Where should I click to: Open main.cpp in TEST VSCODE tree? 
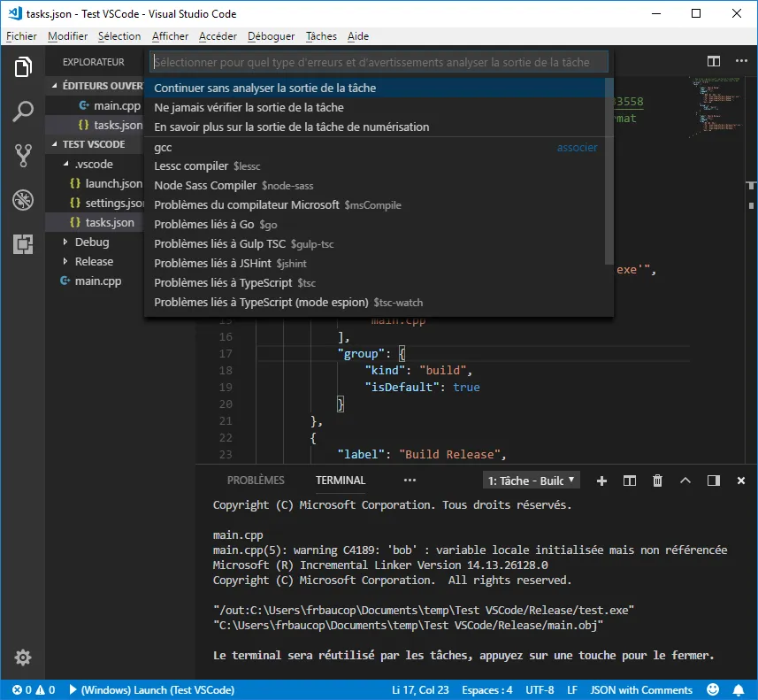pos(96,281)
